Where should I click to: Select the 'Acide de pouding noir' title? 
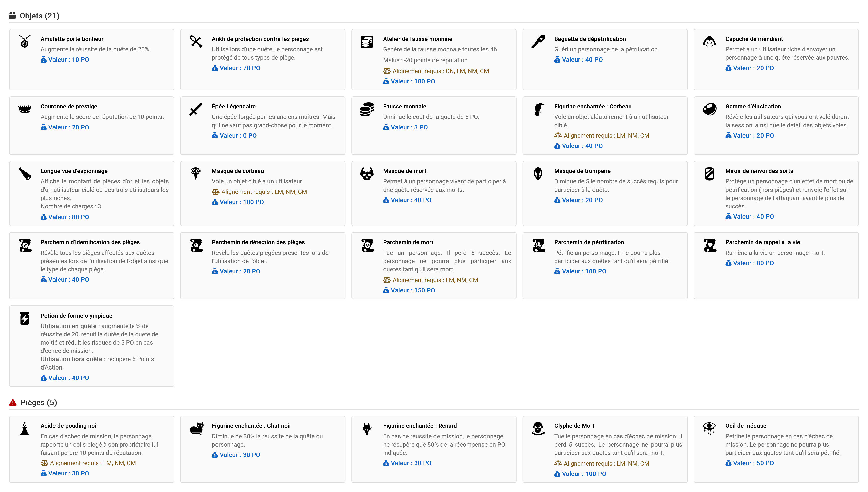(x=69, y=426)
